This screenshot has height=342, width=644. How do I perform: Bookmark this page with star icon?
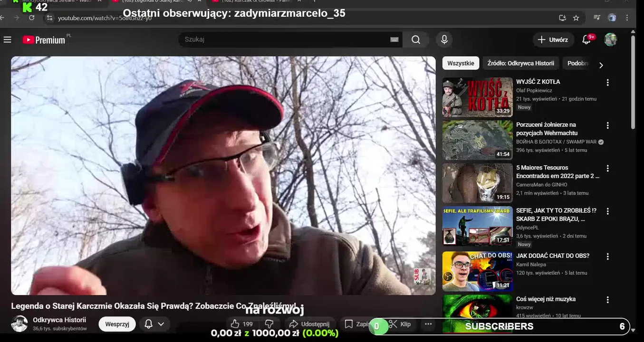point(576,18)
